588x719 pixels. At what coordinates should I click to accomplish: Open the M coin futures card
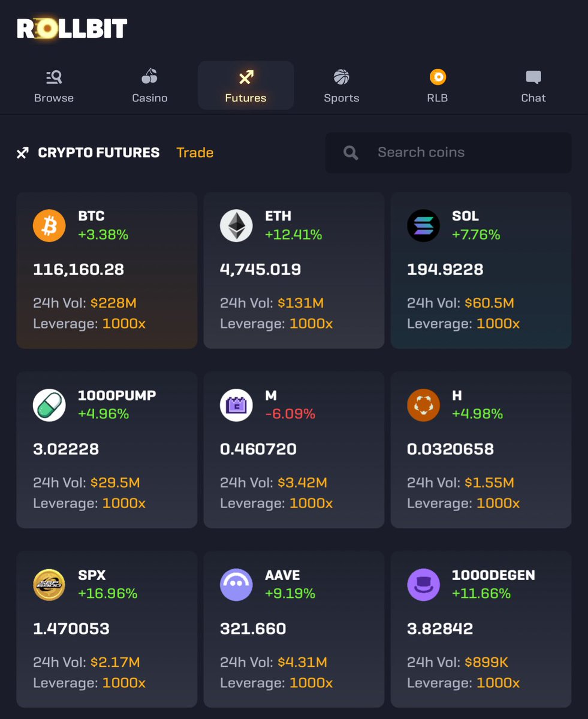(294, 449)
